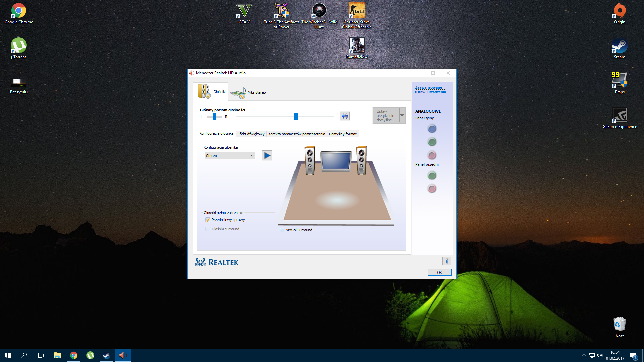Launch Battlefield 4 desktop shortcut
This screenshot has height=362, width=644.
(x=357, y=49)
